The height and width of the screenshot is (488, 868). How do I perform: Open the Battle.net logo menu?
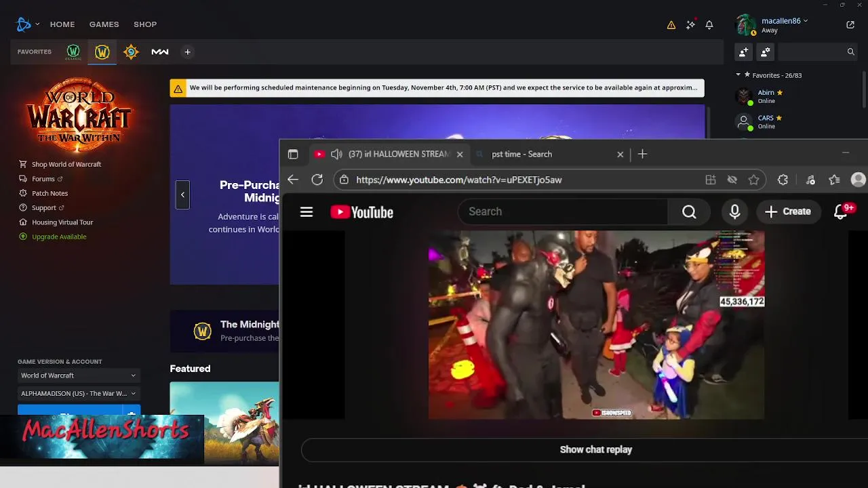[24, 24]
